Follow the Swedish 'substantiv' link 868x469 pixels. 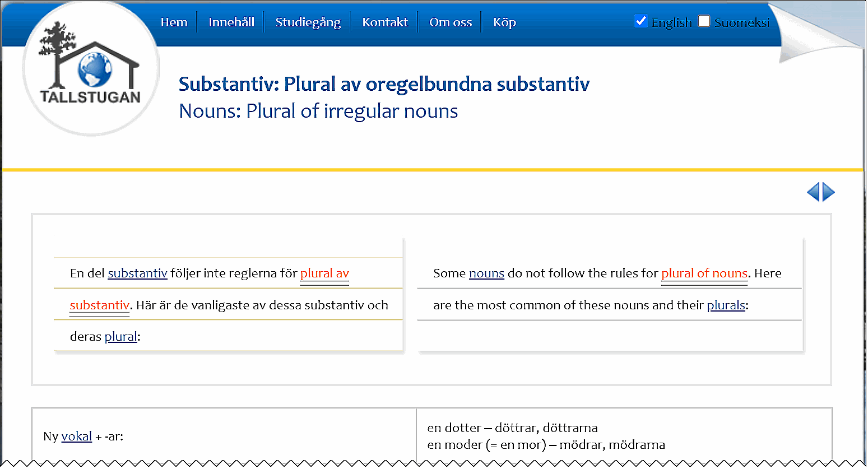(137, 273)
